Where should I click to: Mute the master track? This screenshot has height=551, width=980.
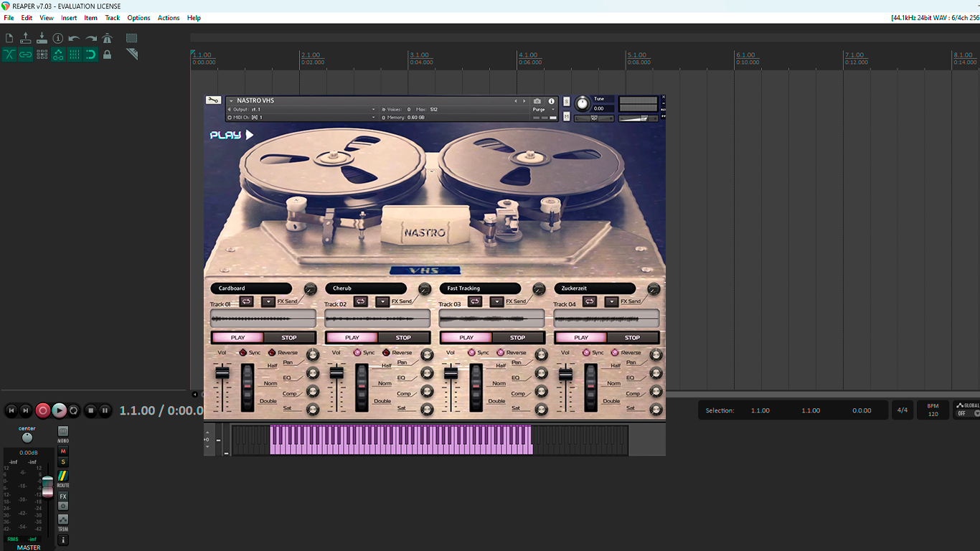(x=63, y=451)
